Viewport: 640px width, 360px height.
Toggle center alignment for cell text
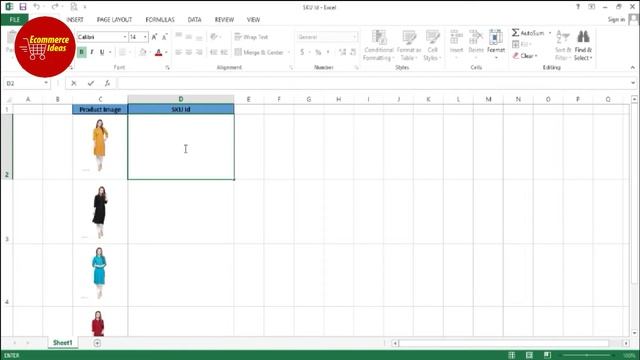click(189, 52)
